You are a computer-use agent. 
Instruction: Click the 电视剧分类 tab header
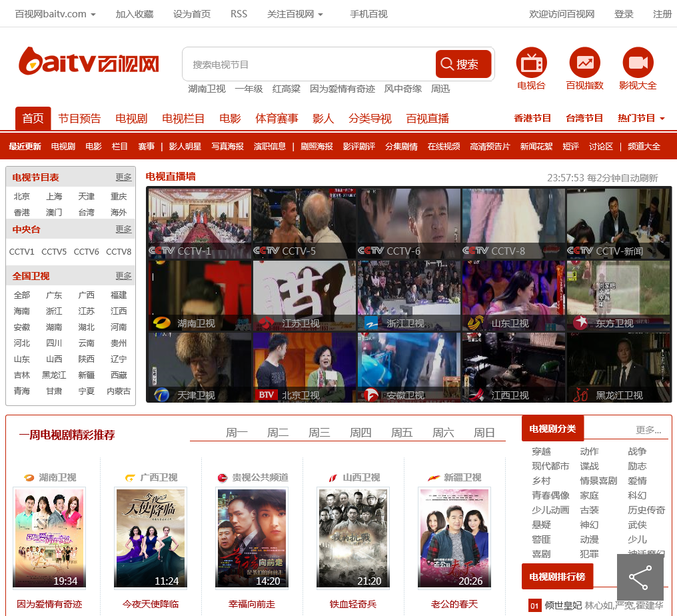(x=552, y=429)
